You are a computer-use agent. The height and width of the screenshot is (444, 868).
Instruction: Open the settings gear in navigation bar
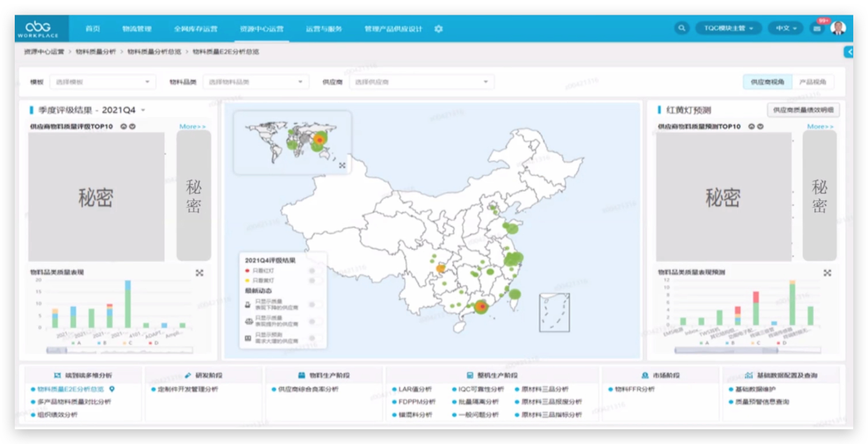click(x=438, y=29)
